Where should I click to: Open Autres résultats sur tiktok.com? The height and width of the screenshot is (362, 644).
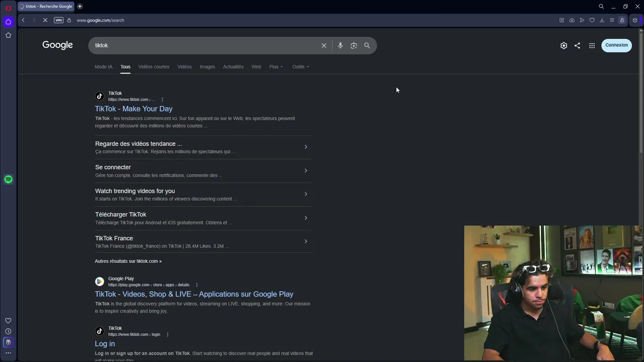click(128, 261)
